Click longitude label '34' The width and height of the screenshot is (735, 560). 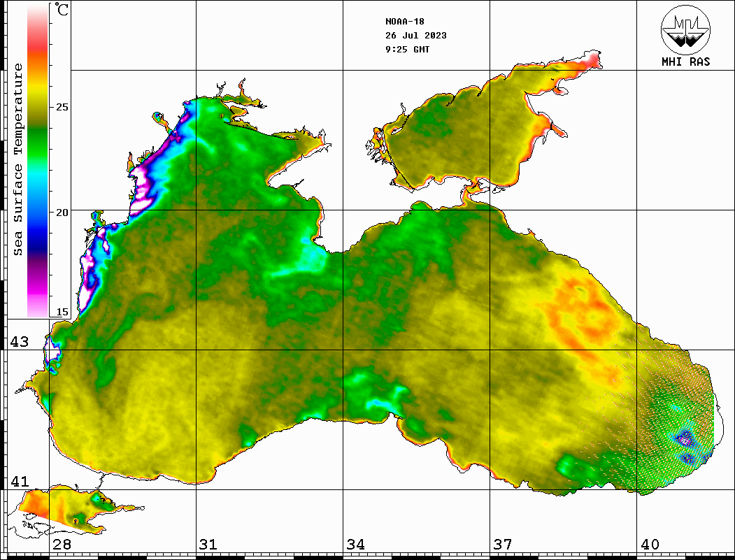coord(356,545)
